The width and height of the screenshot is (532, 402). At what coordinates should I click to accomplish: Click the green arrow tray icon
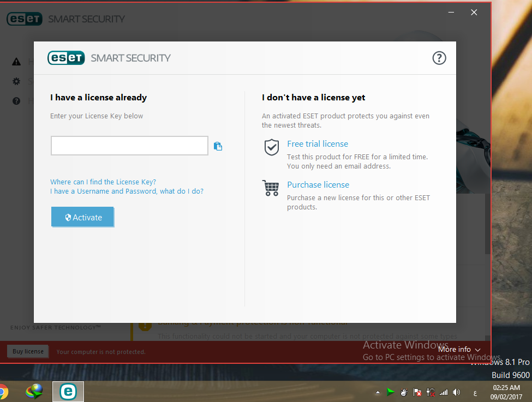point(391,393)
